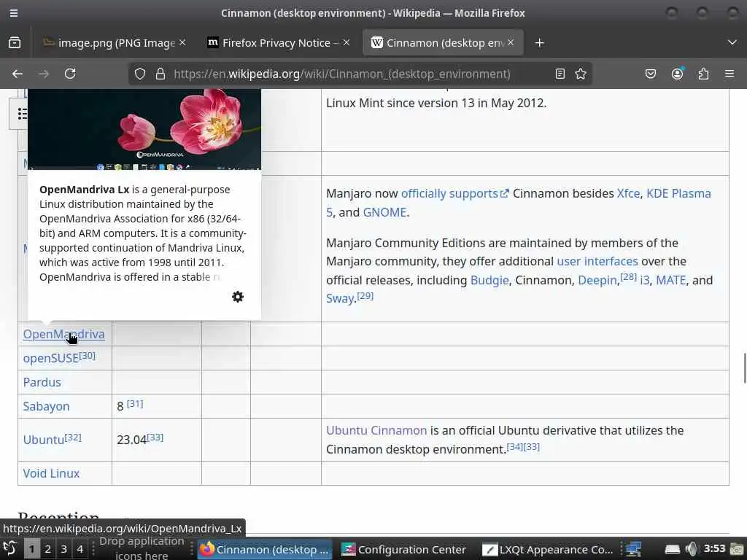Follow the Budgie link
The width and height of the screenshot is (747, 560).
489,280
